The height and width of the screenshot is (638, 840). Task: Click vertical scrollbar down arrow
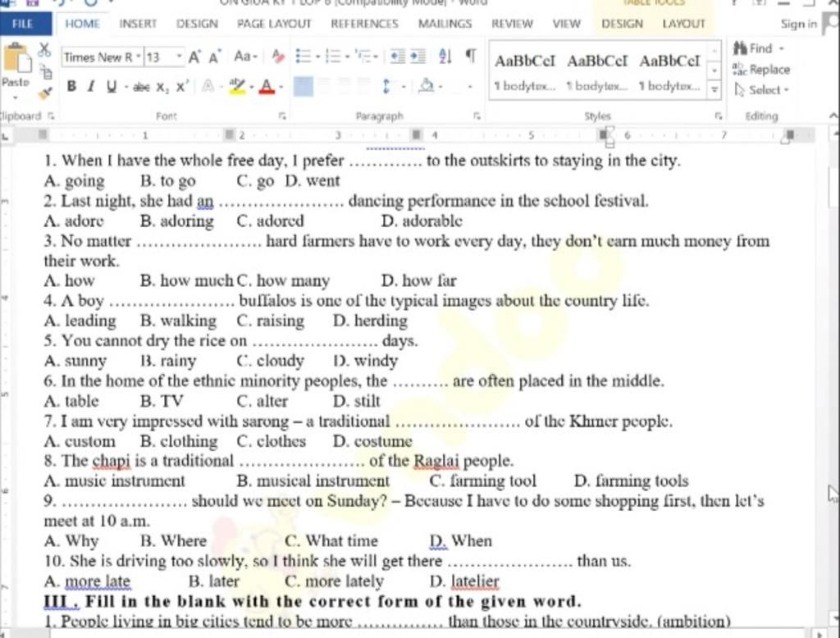pos(833,617)
